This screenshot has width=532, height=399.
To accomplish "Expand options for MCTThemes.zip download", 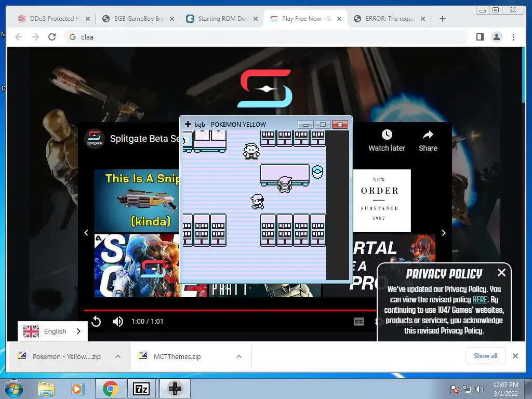I will coord(239,356).
